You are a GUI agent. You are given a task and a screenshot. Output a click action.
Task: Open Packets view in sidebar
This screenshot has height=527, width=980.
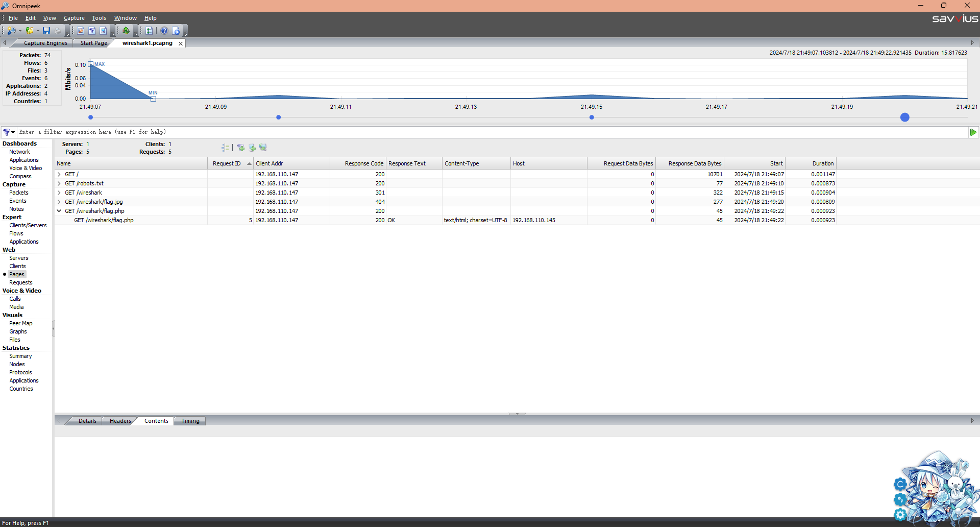(x=19, y=193)
